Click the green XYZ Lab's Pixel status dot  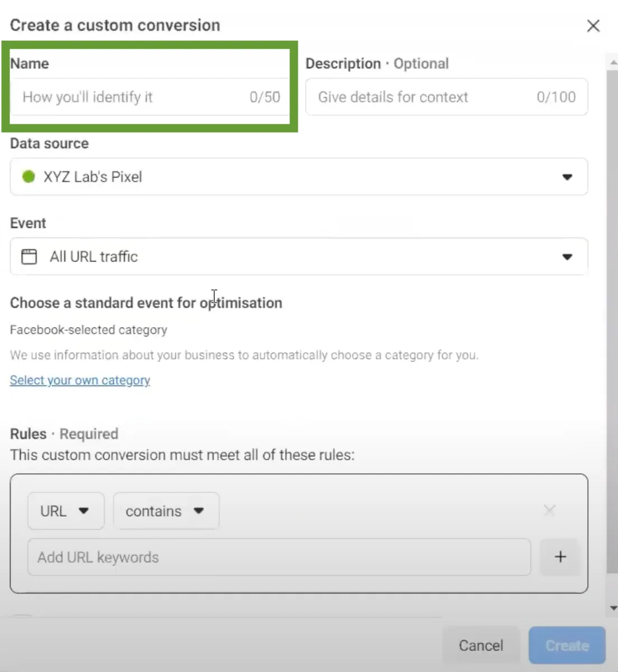[x=29, y=177]
